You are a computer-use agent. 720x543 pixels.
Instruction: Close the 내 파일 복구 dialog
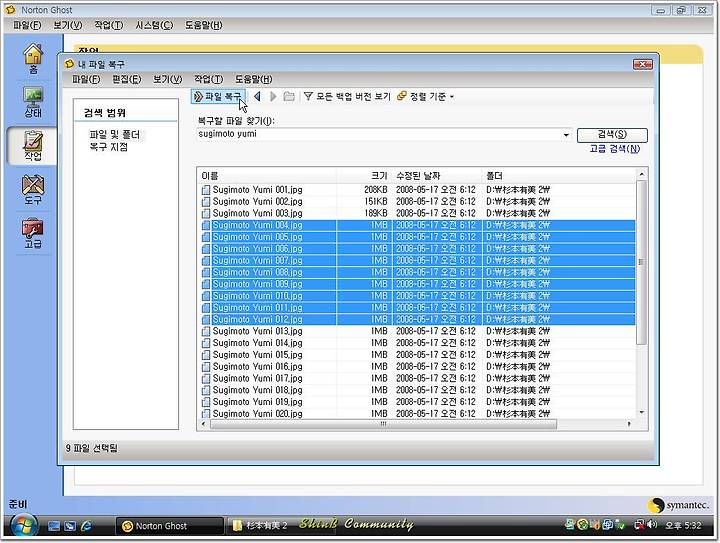[642, 65]
